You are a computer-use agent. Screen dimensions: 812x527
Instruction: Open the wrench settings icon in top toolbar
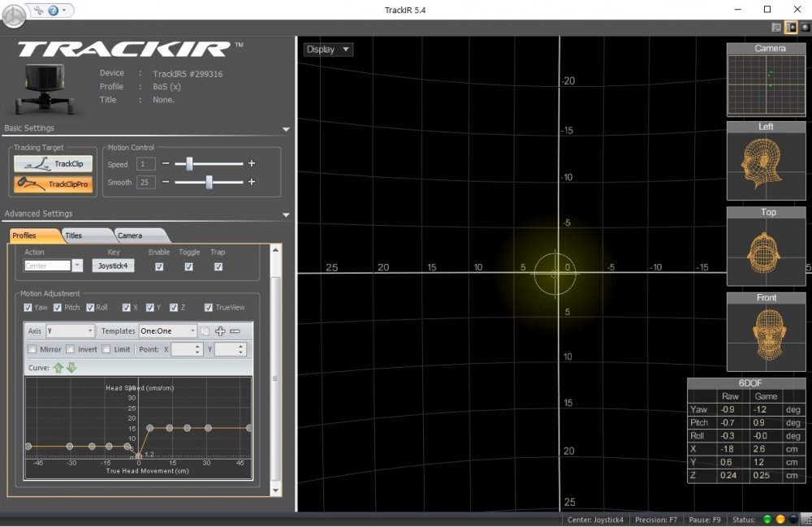pyautogui.click(x=39, y=10)
